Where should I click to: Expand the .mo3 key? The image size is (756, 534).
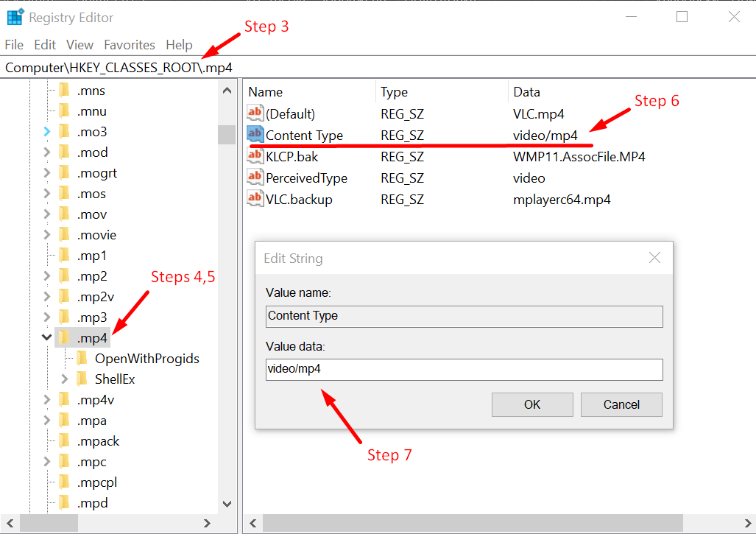(x=47, y=131)
